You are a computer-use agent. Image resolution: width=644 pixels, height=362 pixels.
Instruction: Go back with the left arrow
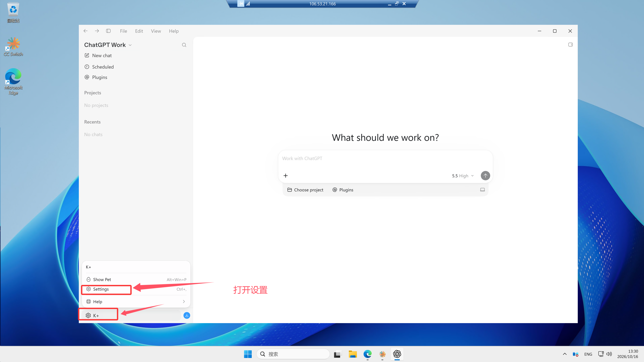tap(86, 31)
